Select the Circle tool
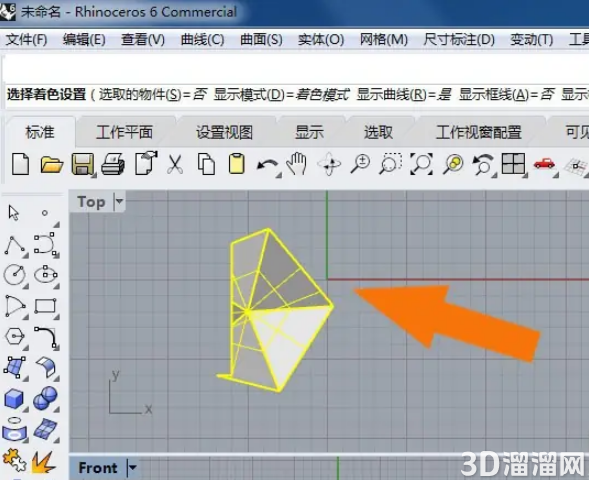589x480 pixels. [x=15, y=275]
